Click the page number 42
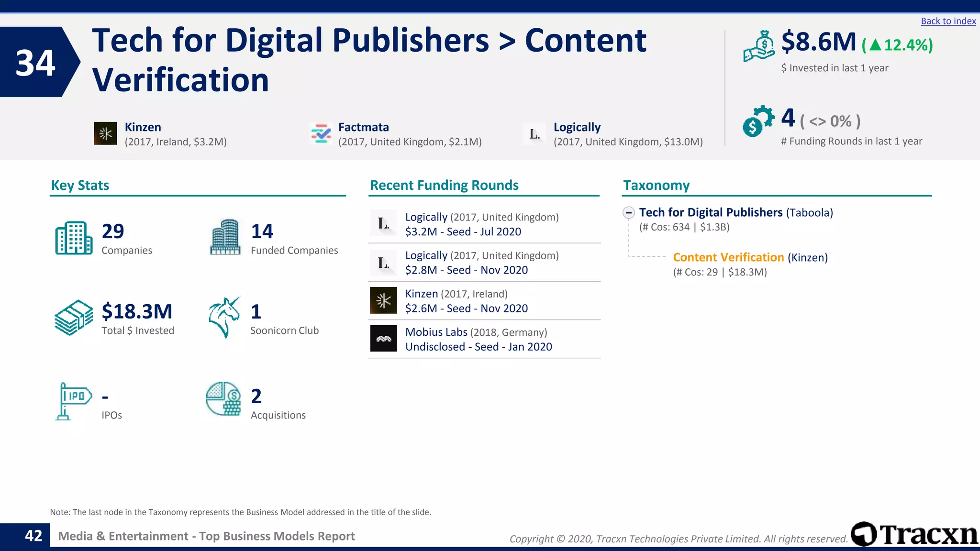This screenshot has width=980, height=551. [33, 536]
